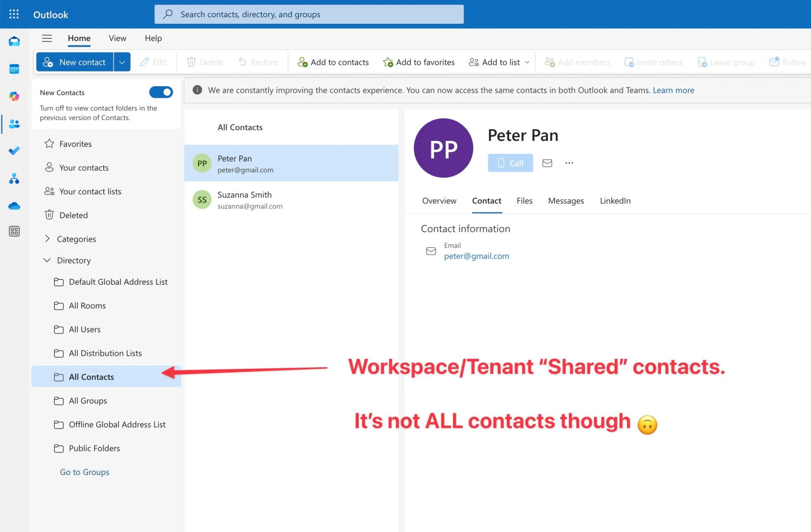
Task: Open People icon in left rail
Action: pos(14,124)
